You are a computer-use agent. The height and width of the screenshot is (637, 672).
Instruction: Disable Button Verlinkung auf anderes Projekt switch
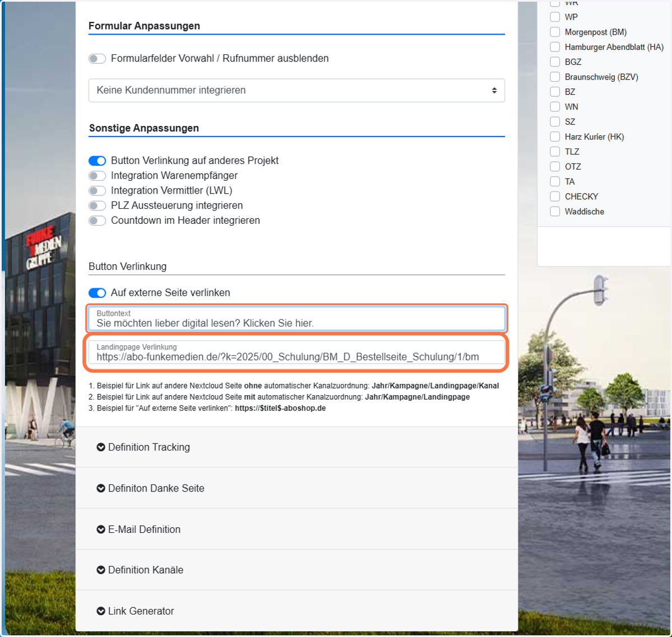pos(97,161)
